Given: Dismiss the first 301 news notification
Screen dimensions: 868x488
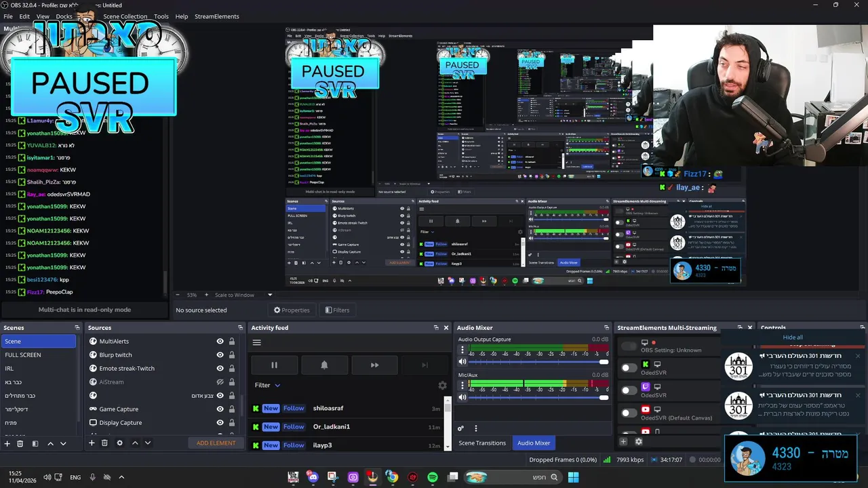Looking at the screenshot, I should pos(857,356).
